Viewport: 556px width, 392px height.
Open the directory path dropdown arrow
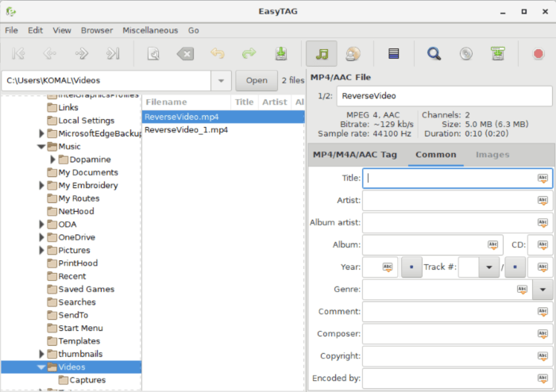[x=220, y=80]
